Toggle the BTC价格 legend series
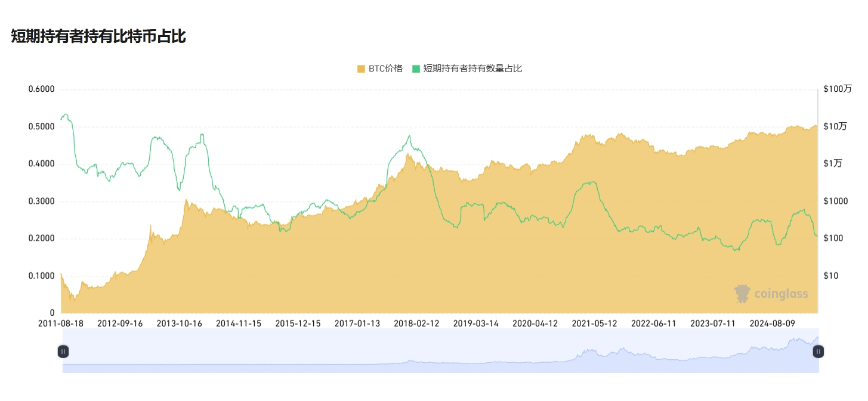 tap(379, 69)
